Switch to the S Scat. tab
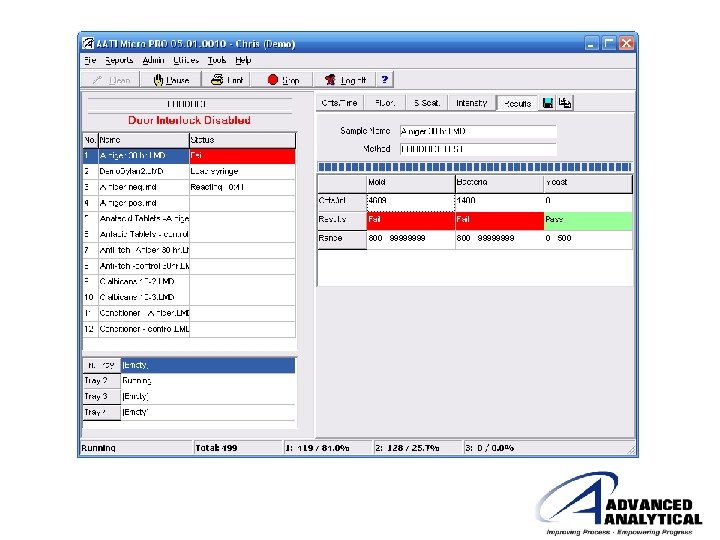The width and height of the screenshot is (720, 540). [x=427, y=103]
